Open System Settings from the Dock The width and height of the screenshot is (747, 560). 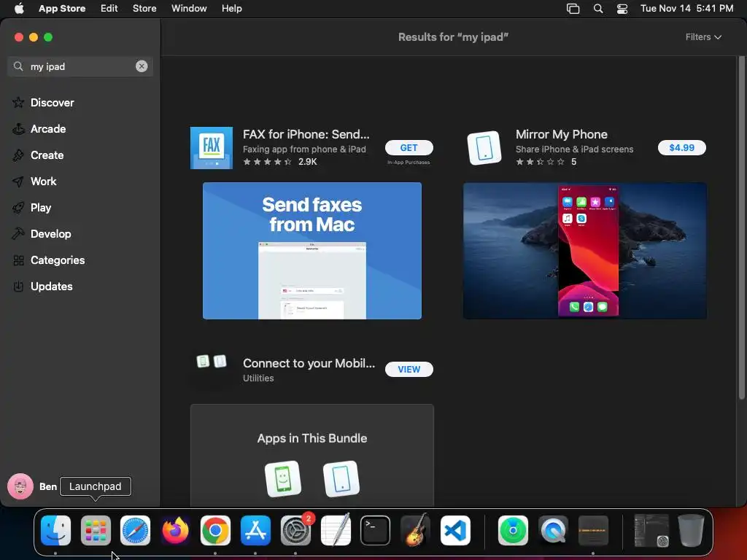pyautogui.click(x=295, y=531)
